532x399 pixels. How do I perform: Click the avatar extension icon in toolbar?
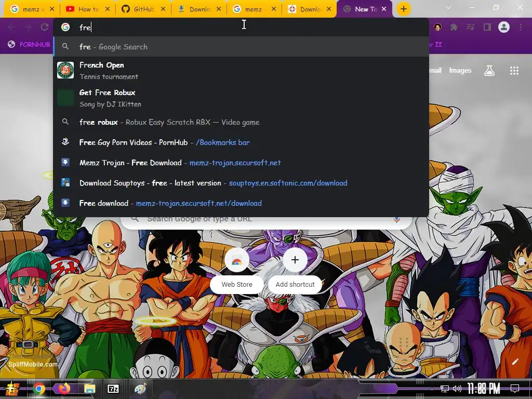click(437, 27)
